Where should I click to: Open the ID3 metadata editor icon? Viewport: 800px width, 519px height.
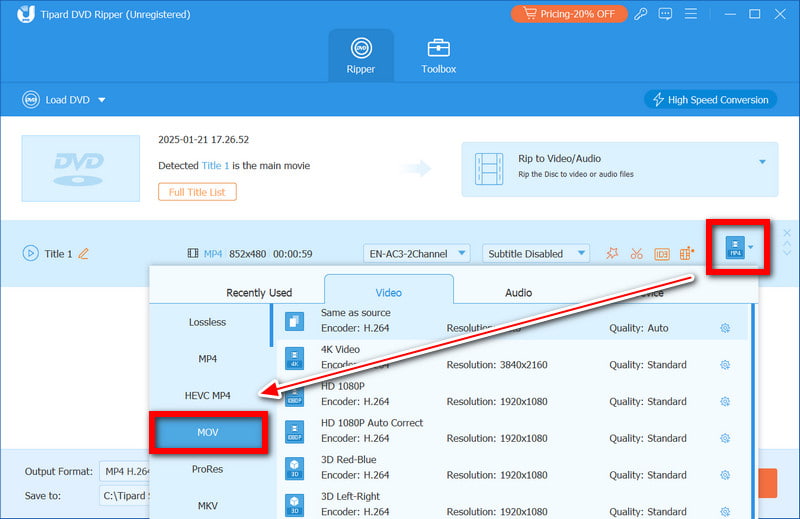coord(662,254)
